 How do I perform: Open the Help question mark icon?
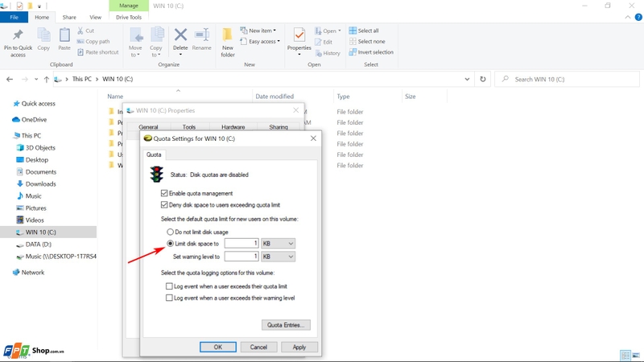638,17
